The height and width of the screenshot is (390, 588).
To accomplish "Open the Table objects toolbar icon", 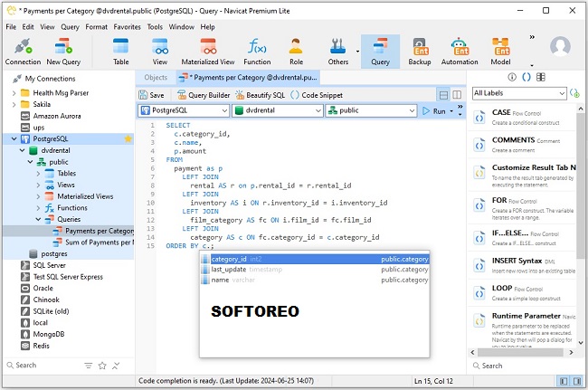I will click(120, 52).
